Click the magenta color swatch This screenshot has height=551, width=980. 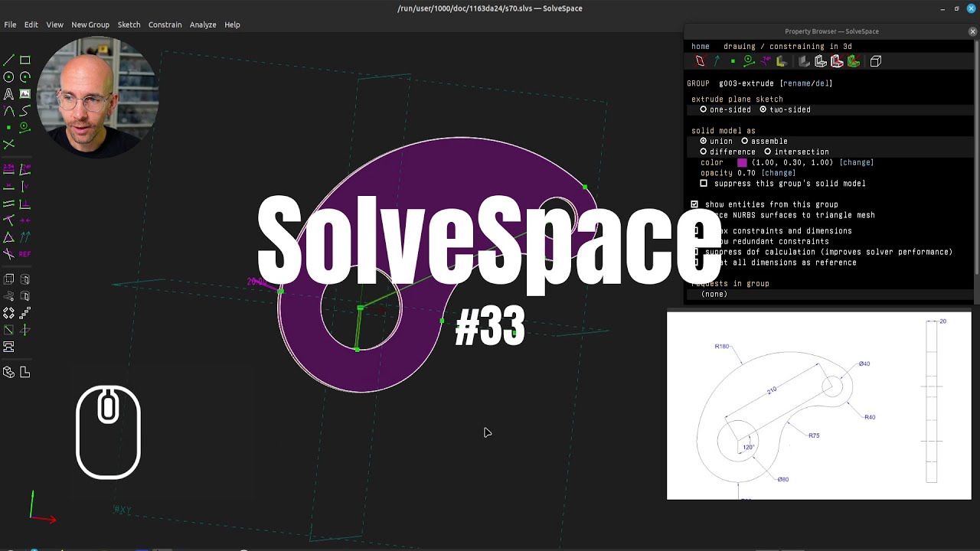[x=742, y=163]
